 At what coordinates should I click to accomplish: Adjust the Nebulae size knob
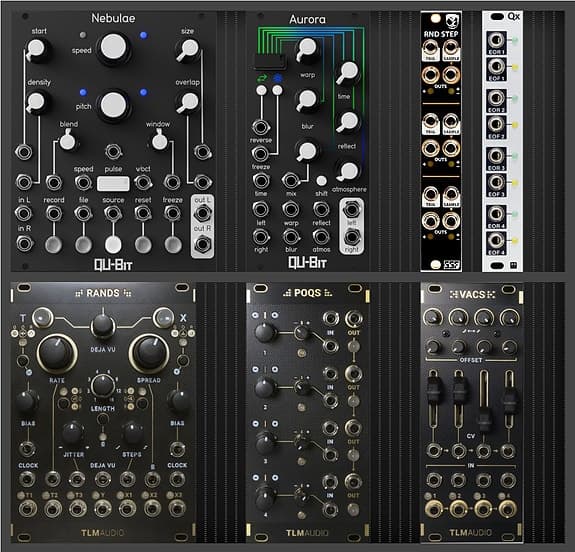point(189,49)
